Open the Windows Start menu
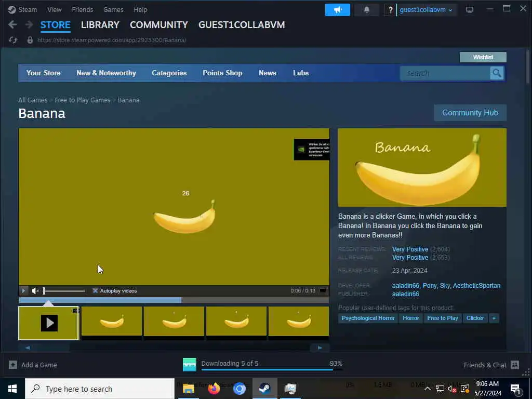Screen dimensions: 532x399 pos(12,389)
